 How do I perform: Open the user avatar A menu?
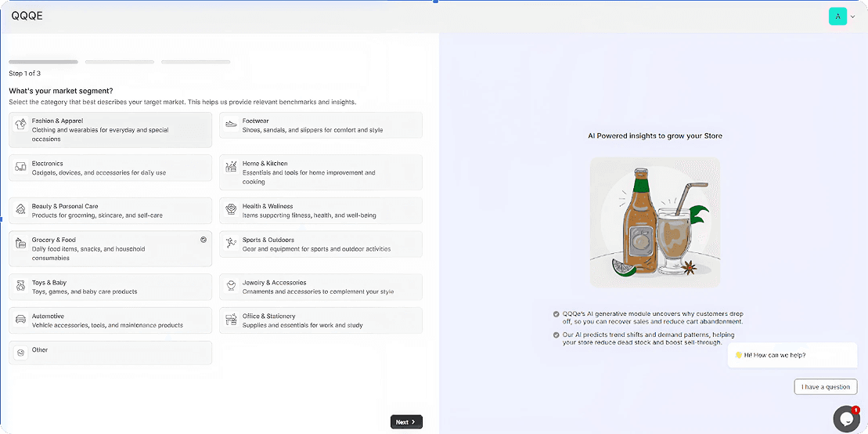click(837, 16)
